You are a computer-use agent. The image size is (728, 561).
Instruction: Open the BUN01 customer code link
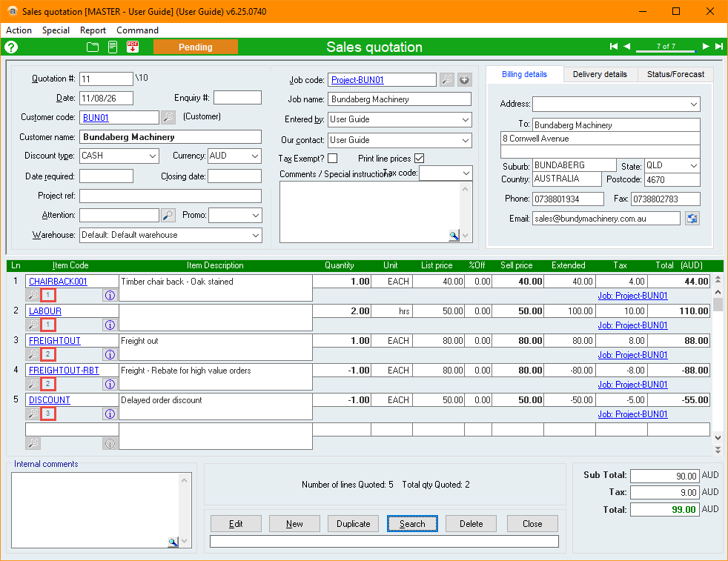click(96, 118)
